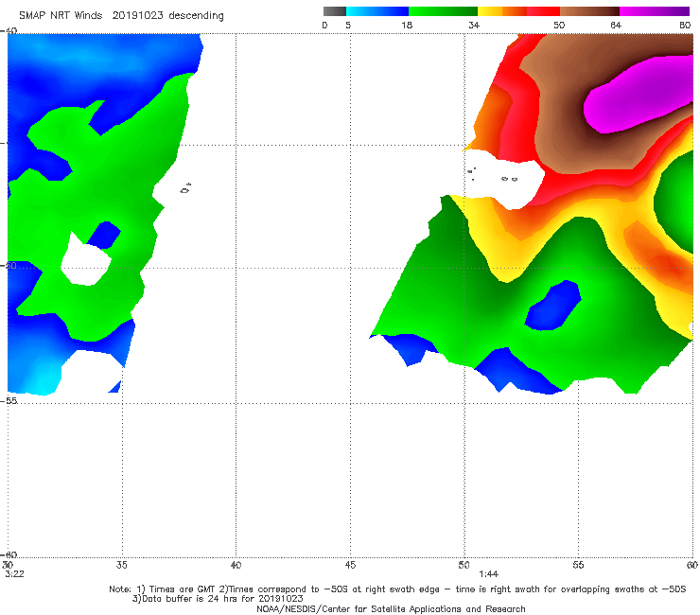Click the NOAA/NESDIS Center for Satellite Applications credit

click(x=391, y=609)
